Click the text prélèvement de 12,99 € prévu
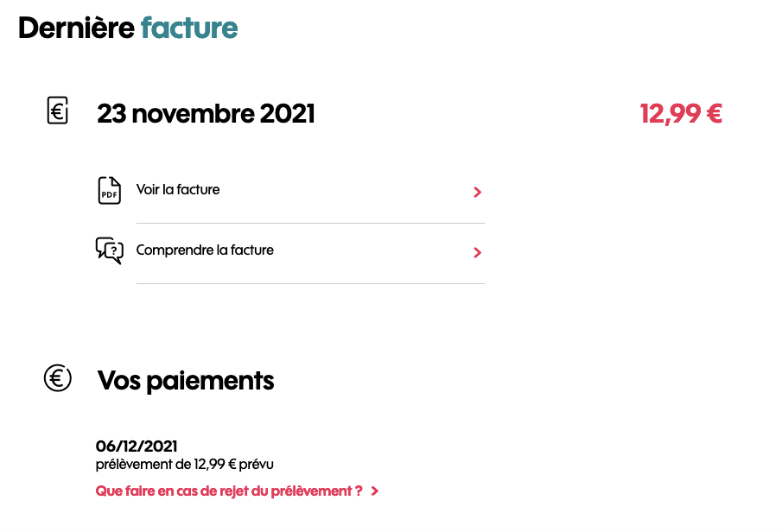The image size is (782, 532). pyautogui.click(x=184, y=465)
